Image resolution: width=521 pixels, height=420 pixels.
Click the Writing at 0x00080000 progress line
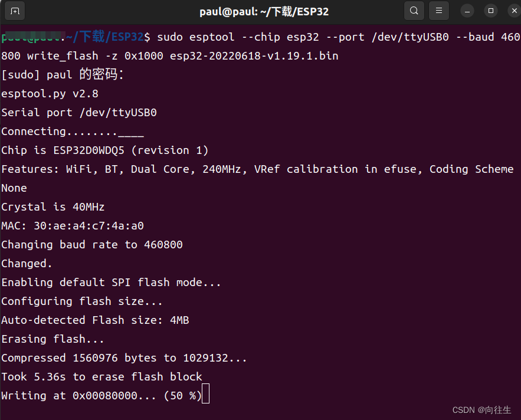click(x=100, y=395)
